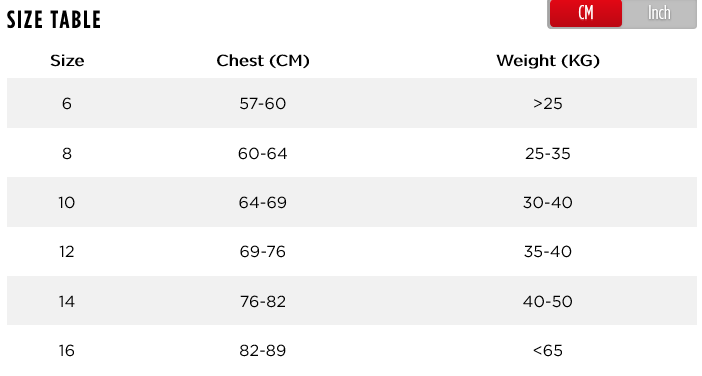Image resolution: width=702 pixels, height=376 pixels.
Task: Click the Chest (CM) column header
Action: (263, 60)
